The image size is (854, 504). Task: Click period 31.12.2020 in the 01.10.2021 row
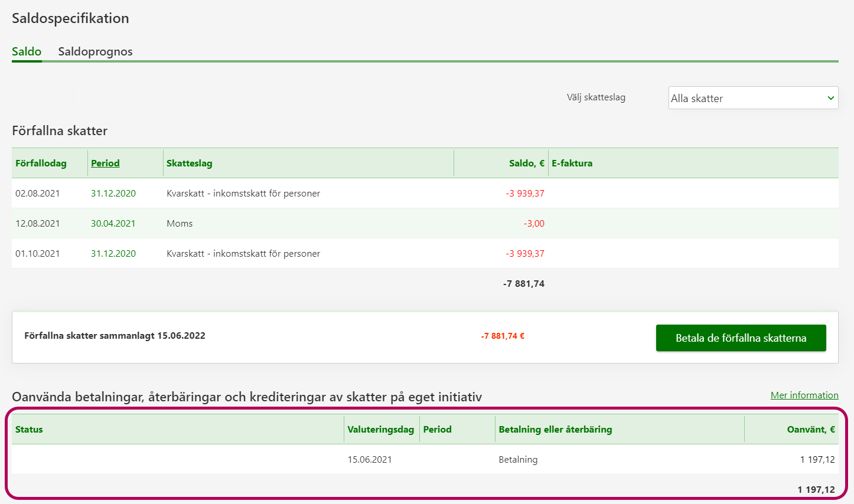pyautogui.click(x=113, y=254)
